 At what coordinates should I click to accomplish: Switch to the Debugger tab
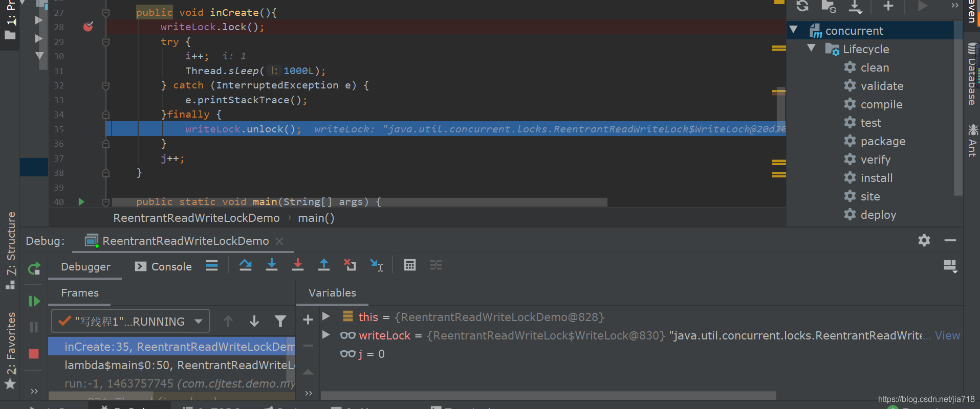[x=85, y=266]
